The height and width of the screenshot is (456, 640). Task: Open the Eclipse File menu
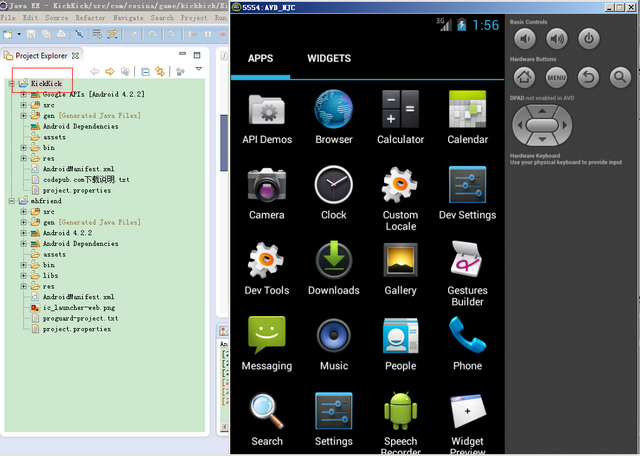tap(8, 18)
